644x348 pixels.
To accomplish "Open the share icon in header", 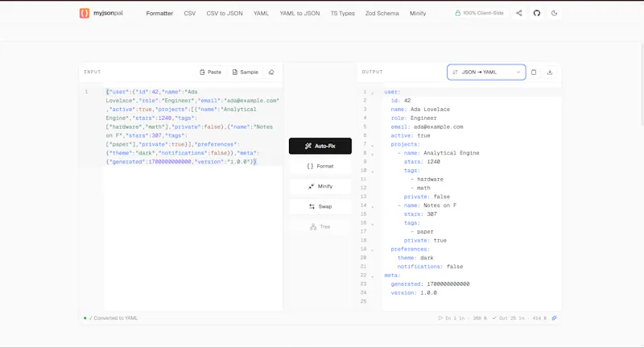I will coord(519,13).
